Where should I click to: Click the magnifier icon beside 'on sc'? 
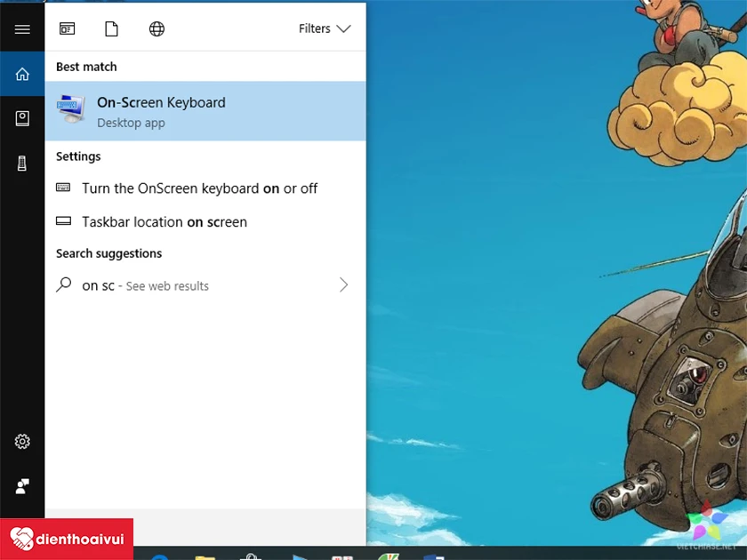pos(63,284)
